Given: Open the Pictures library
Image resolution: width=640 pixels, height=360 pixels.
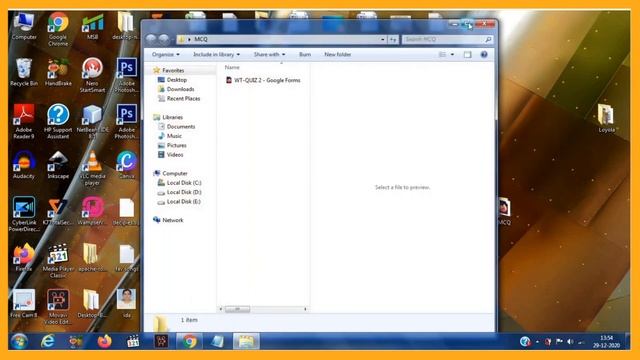Looking at the screenshot, I should point(176,145).
